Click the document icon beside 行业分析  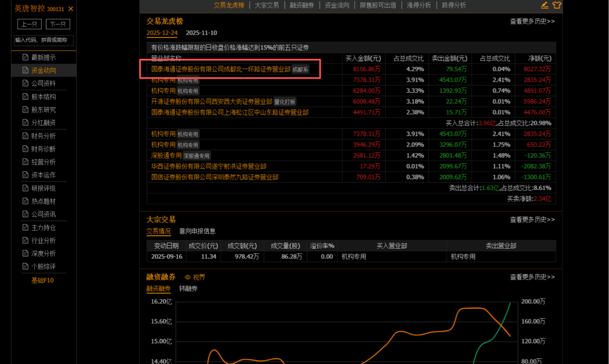26,240
